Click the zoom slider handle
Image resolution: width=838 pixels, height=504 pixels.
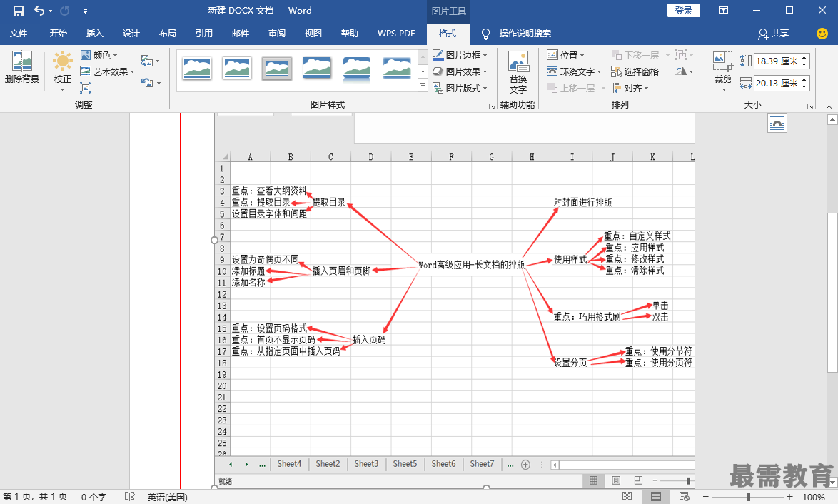[748, 497]
